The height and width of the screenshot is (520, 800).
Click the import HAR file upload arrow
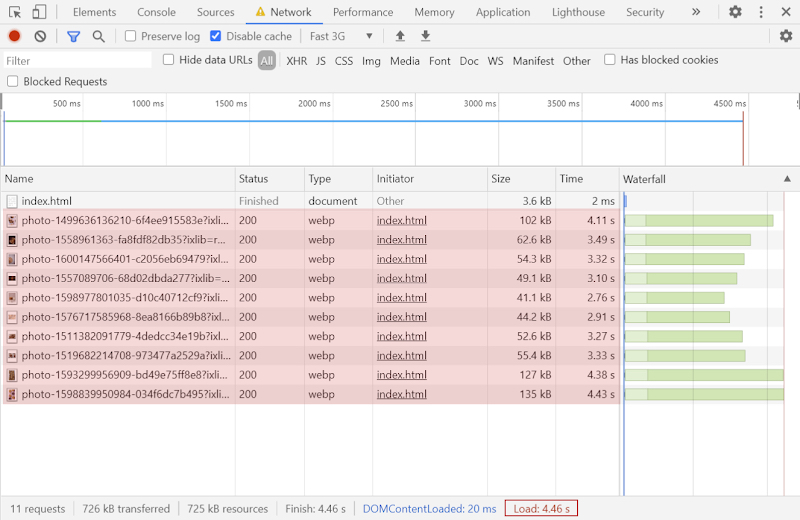[x=400, y=36]
